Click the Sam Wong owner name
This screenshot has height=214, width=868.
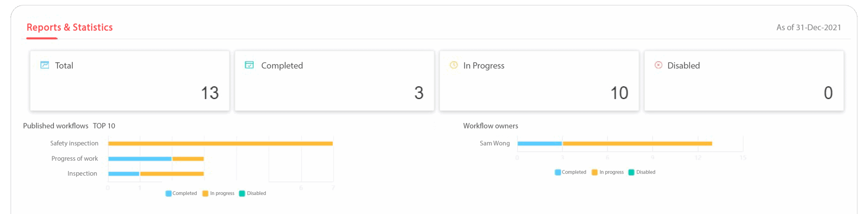click(x=494, y=143)
